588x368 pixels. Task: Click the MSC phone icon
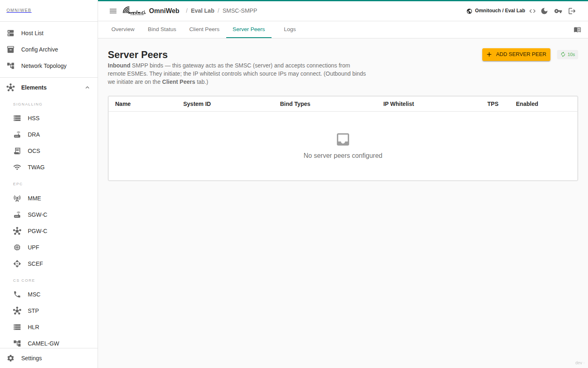coord(17,294)
